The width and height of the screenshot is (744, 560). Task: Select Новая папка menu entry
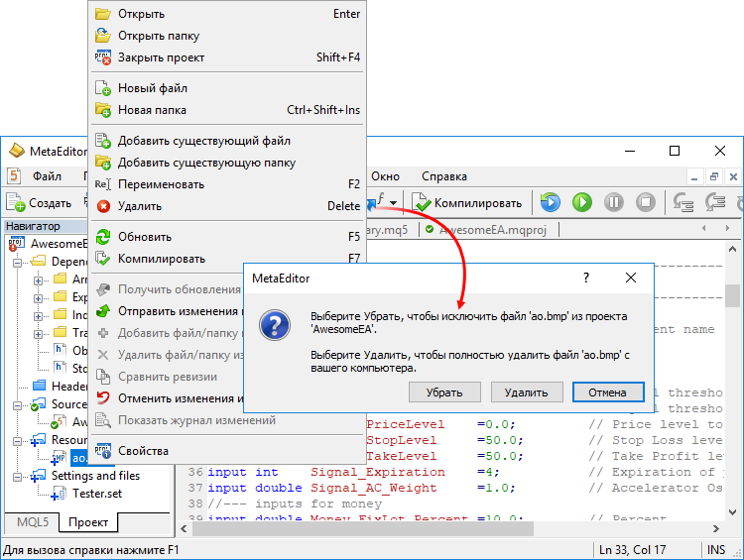coord(227,110)
